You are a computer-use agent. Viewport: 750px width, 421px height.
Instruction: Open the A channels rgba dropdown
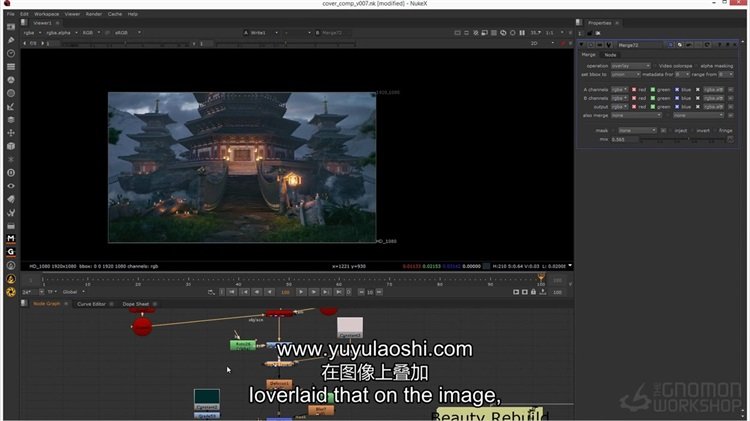coord(619,89)
